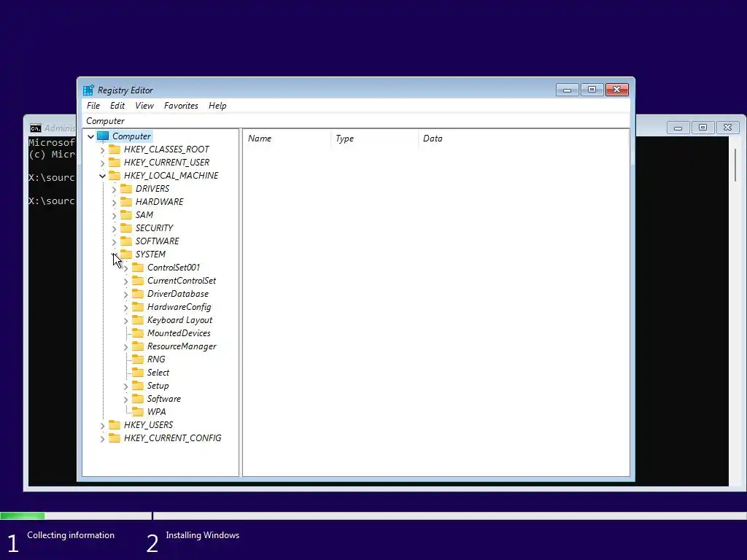Click the Select folder icon
Image resolution: width=747 pixels, height=560 pixels.
138,373
